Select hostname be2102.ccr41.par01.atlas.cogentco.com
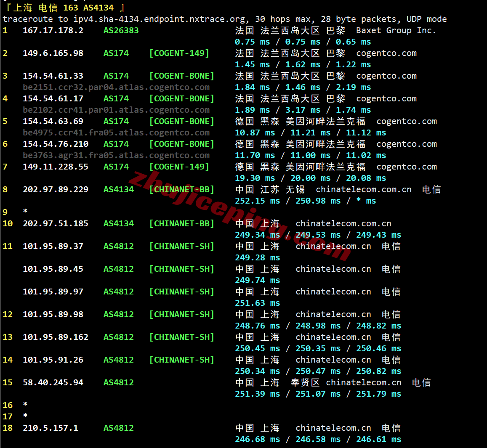 [116, 110]
